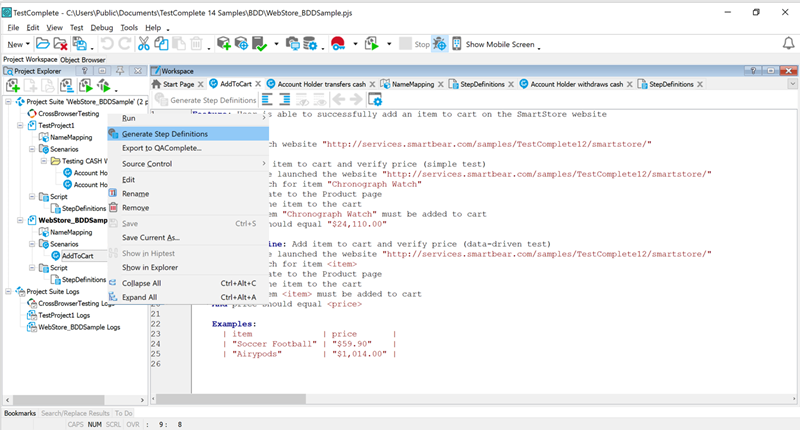The image size is (800, 430).
Task: Click the Project Explorer horizontal scrollbar thumb
Action: tap(59, 400)
